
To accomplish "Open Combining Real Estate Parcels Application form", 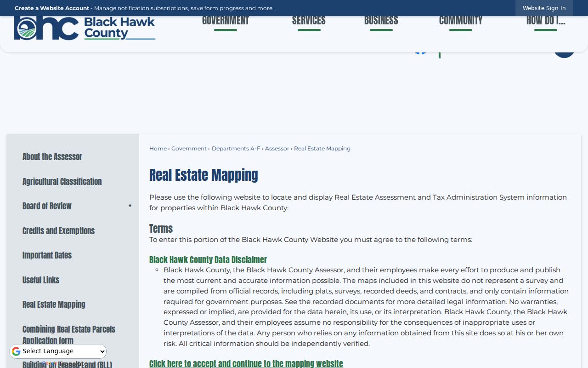I will point(69,335).
